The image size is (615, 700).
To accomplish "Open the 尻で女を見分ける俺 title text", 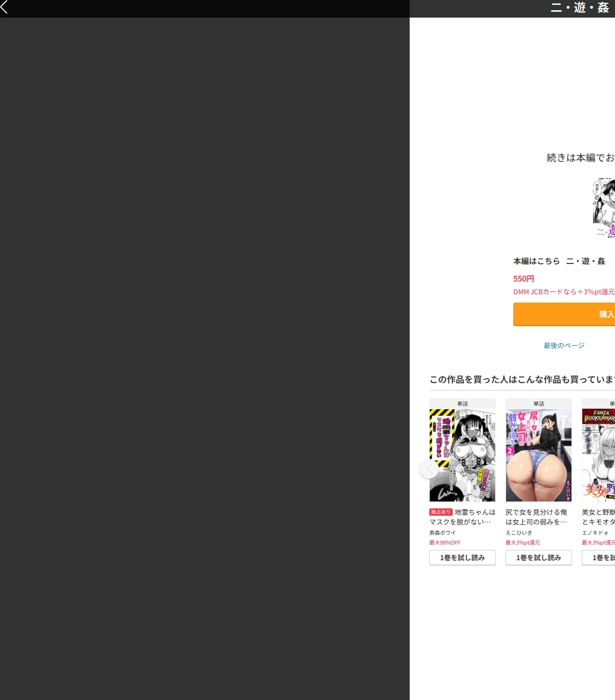I will [x=537, y=517].
